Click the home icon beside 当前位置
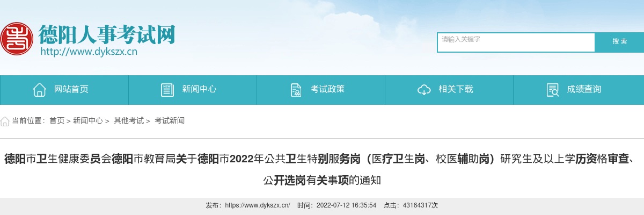 [x=5, y=121]
